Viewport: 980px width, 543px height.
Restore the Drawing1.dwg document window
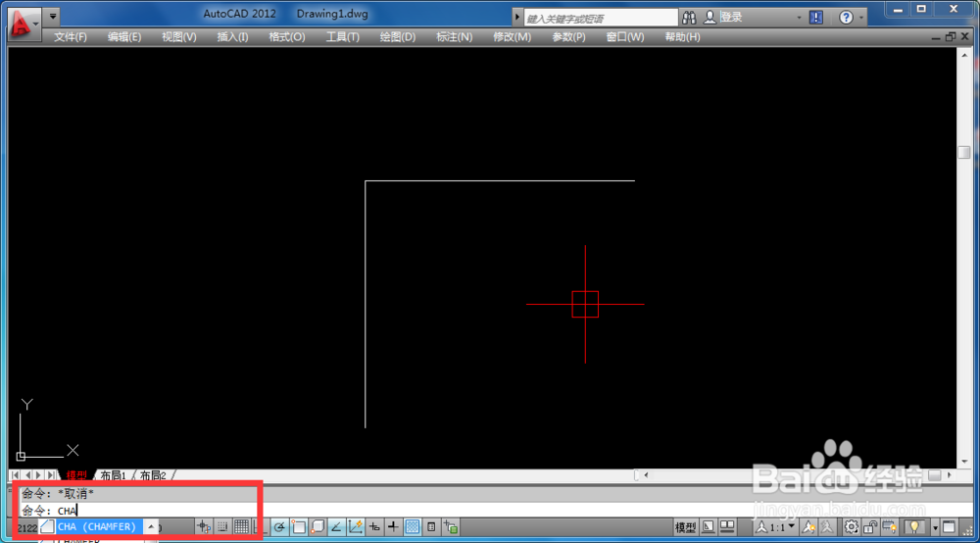coord(951,37)
